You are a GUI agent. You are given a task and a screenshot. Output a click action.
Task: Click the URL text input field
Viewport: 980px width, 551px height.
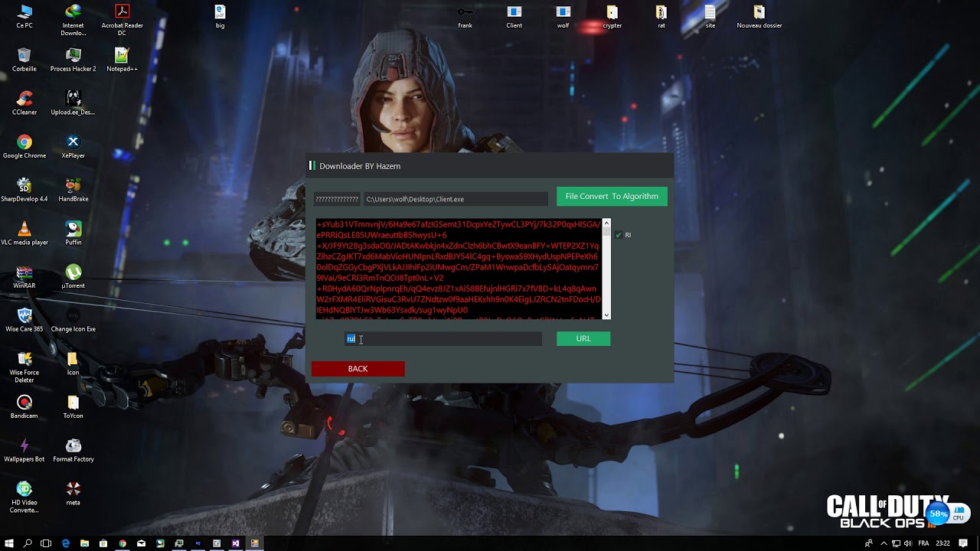point(443,339)
